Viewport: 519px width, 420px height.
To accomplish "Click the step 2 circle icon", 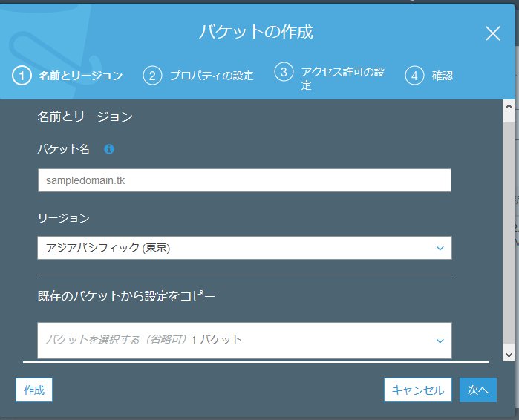I will [152, 76].
